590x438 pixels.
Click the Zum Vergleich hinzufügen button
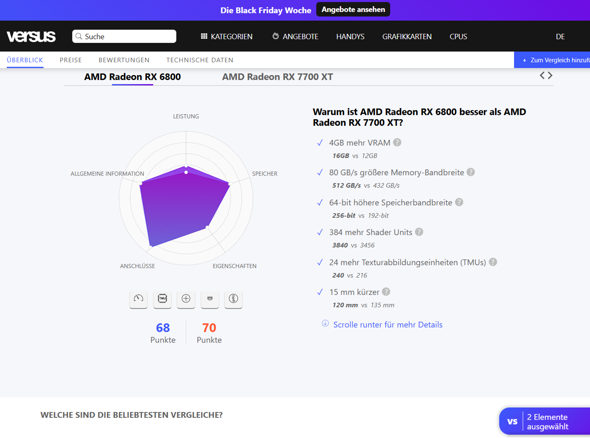click(552, 60)
